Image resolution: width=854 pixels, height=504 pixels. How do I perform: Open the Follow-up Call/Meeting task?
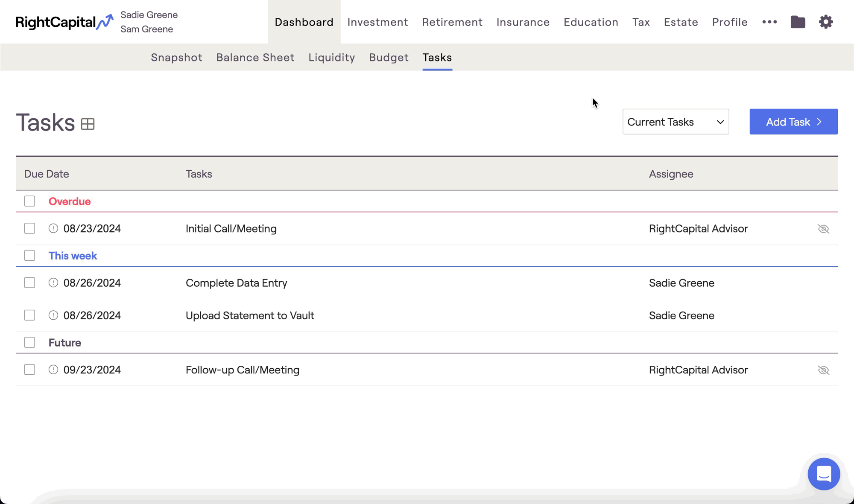pyautogui.click(x=243, y=370)
